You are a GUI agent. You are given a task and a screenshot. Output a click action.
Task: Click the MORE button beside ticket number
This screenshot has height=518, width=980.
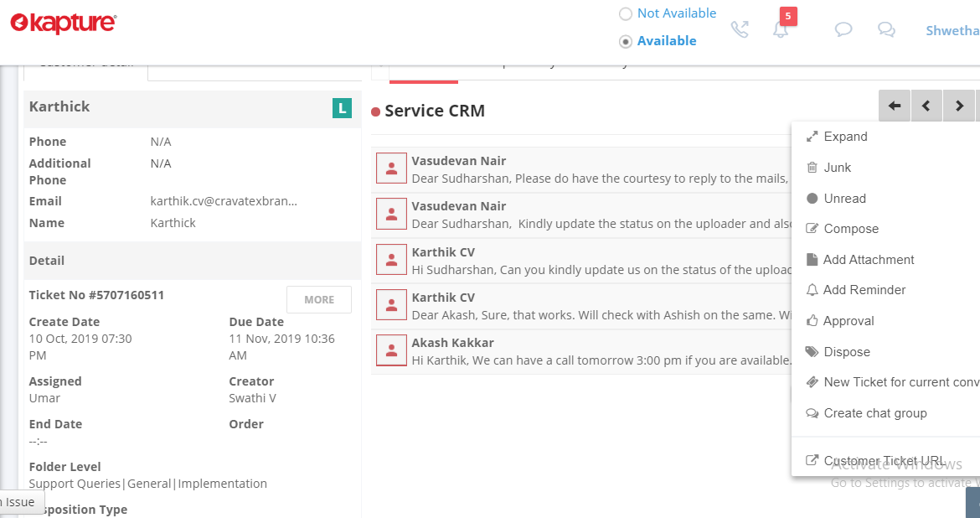[x=319, y=300]
